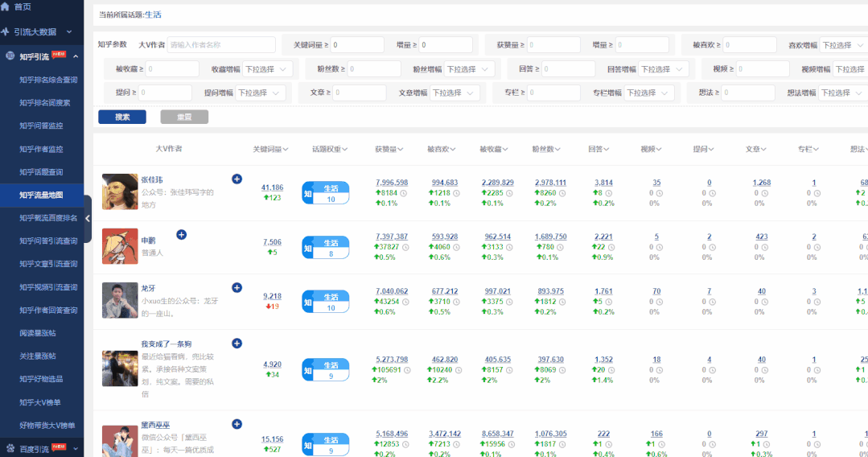868x457 pixels.
Task: Click 生活 topic badge in 张佳玮 row
Action: click(x=326, y=193)
